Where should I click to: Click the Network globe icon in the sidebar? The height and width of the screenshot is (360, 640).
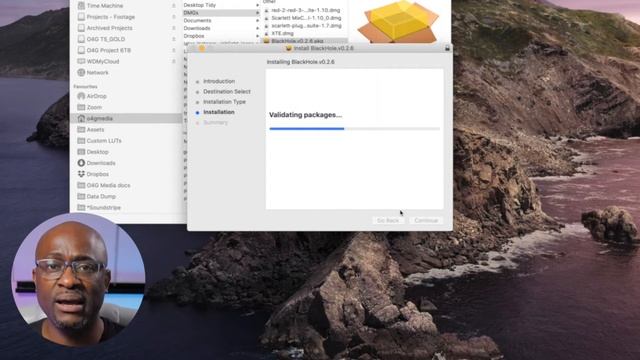click(81, 72)
